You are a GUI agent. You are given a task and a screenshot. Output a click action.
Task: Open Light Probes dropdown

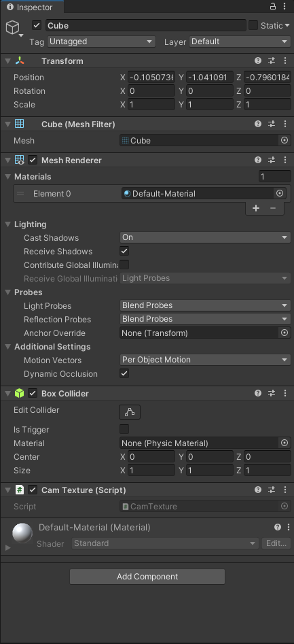[x=205, y=305]
